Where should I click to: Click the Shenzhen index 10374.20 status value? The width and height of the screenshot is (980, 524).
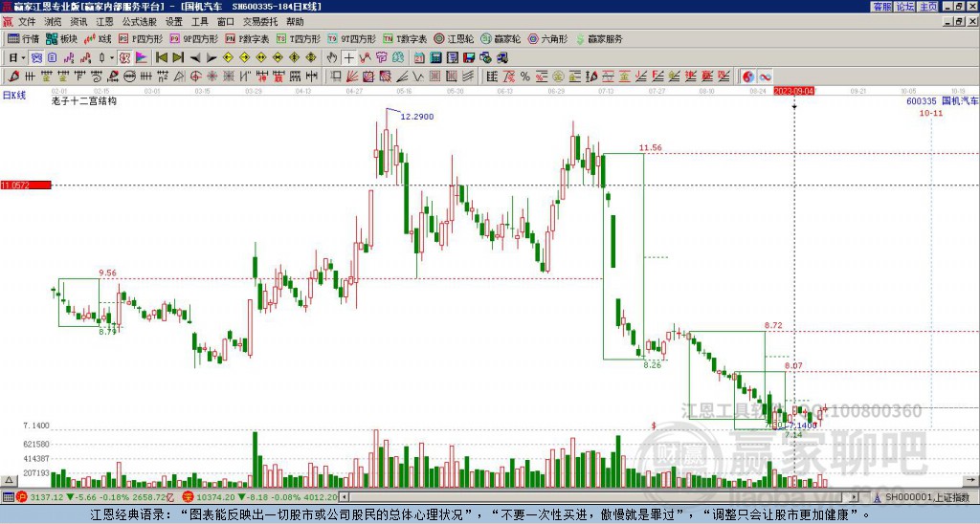[x=214, y=497]
